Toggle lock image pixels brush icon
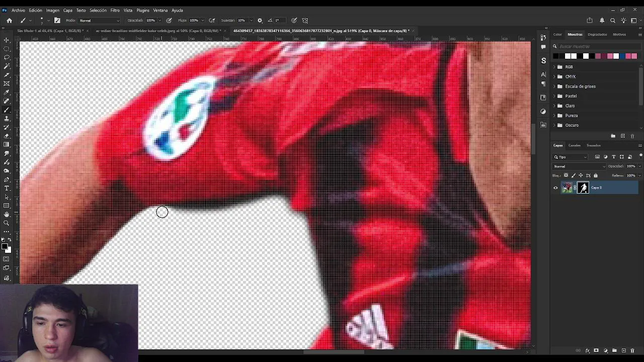Viewport: 644px width, 362px height. coord(574,175)
